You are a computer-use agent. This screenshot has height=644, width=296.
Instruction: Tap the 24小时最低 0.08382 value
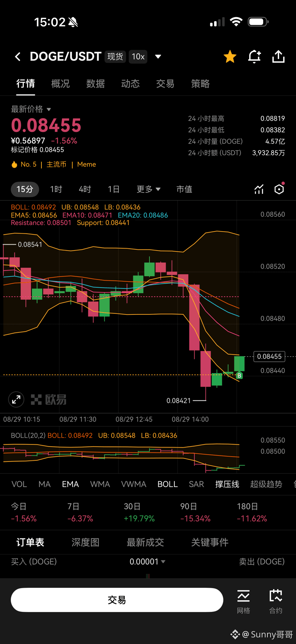point(272,130)
